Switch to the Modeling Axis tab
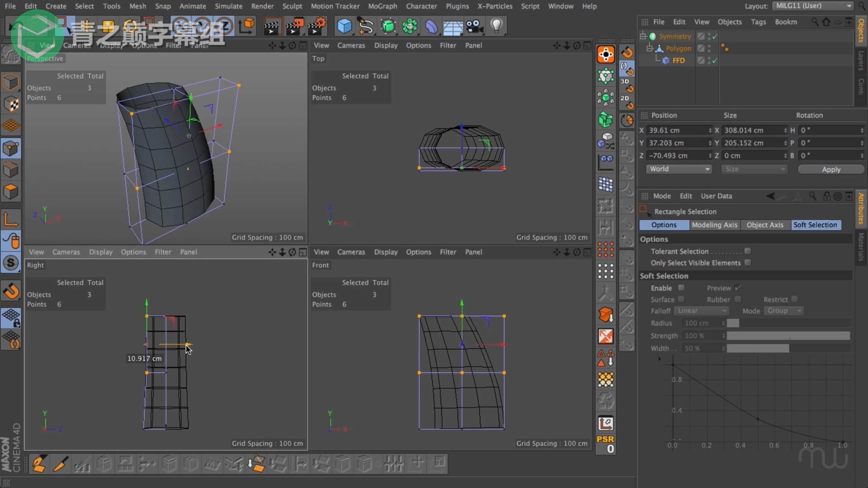The image size is (868, 488). (x=714, y=225)
